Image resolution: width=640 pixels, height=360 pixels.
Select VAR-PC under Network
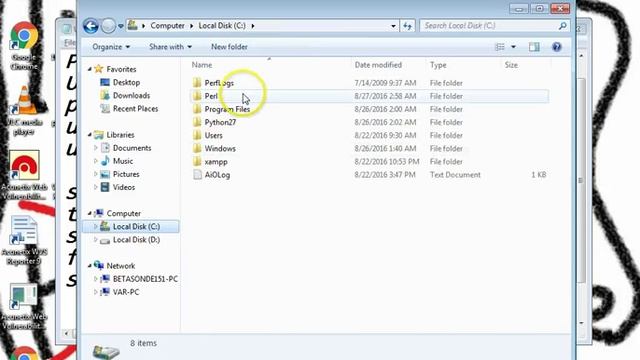[x=126, y=292]
